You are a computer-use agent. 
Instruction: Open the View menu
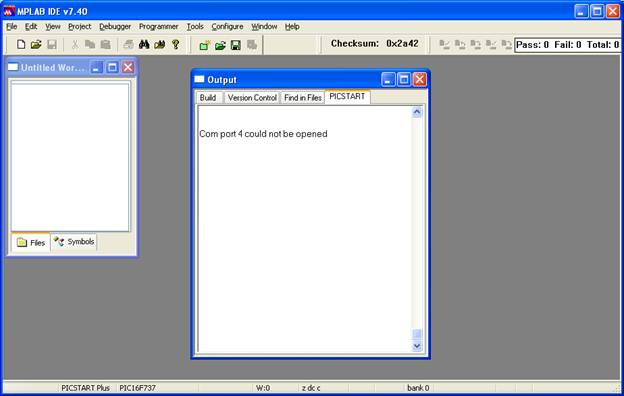(x=53, y=26)
